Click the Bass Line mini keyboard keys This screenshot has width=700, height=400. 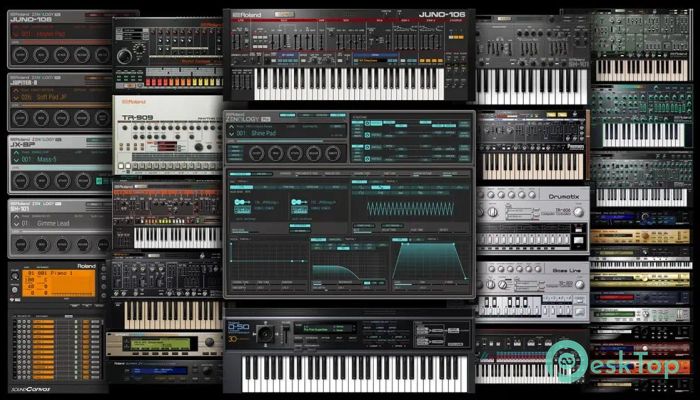click(509, 306)
